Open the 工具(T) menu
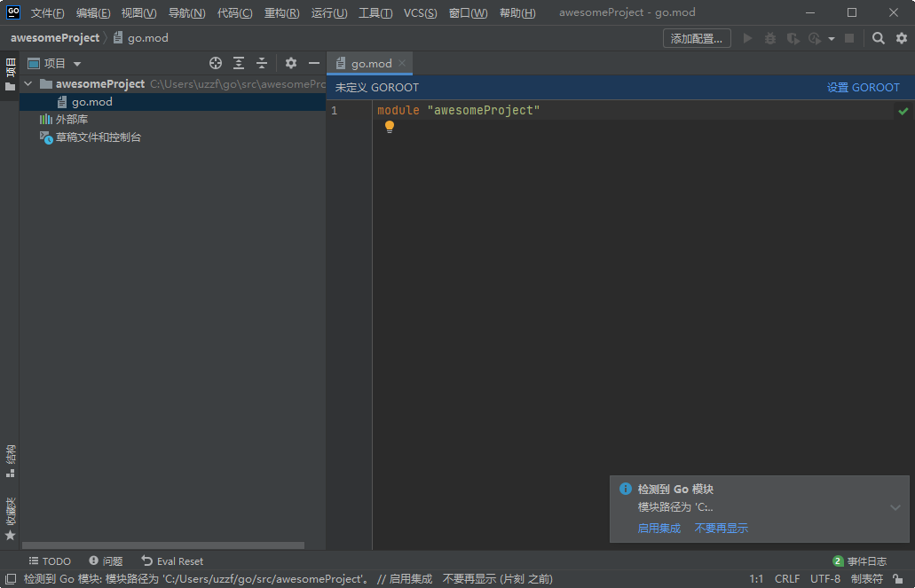This screenshot has height=588, width=915. pyautogui.click(x=375, y=12)
